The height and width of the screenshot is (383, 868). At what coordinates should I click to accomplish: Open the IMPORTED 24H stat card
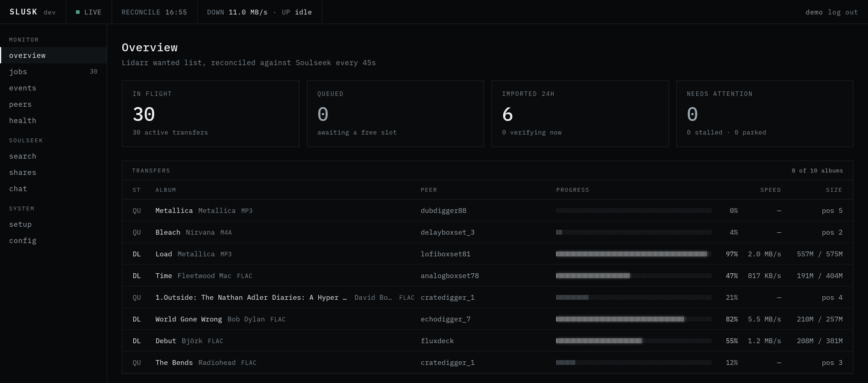coord(580,113)
